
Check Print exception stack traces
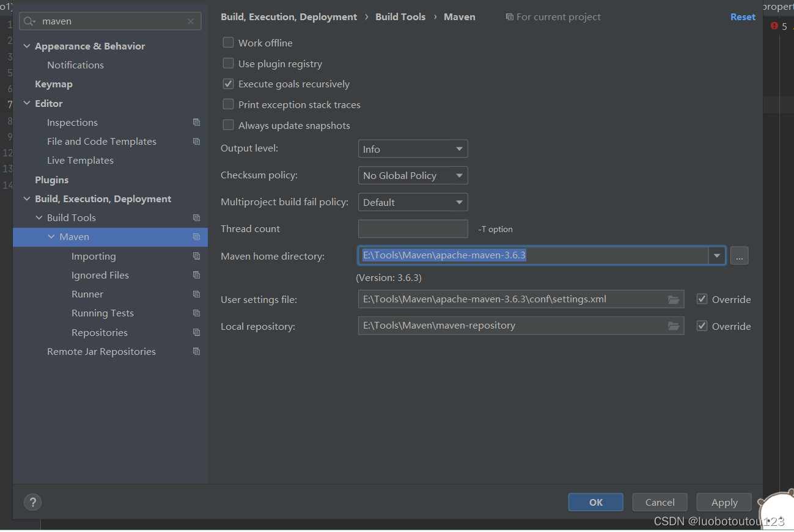tap(228, 104)
